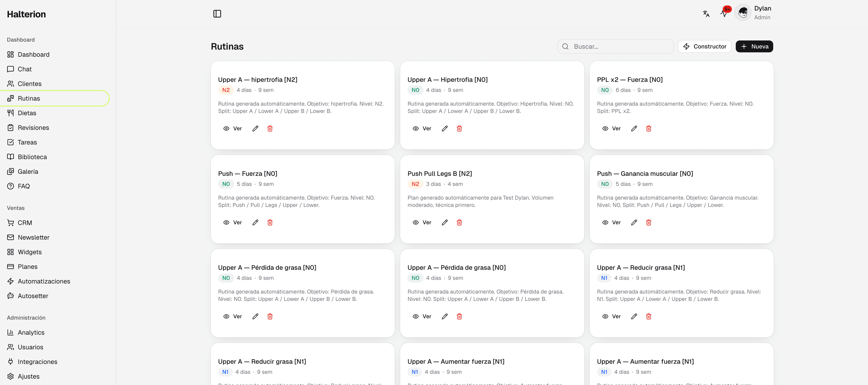
Task: Click the Ajustes gear icon
Action: click(11, 376)
